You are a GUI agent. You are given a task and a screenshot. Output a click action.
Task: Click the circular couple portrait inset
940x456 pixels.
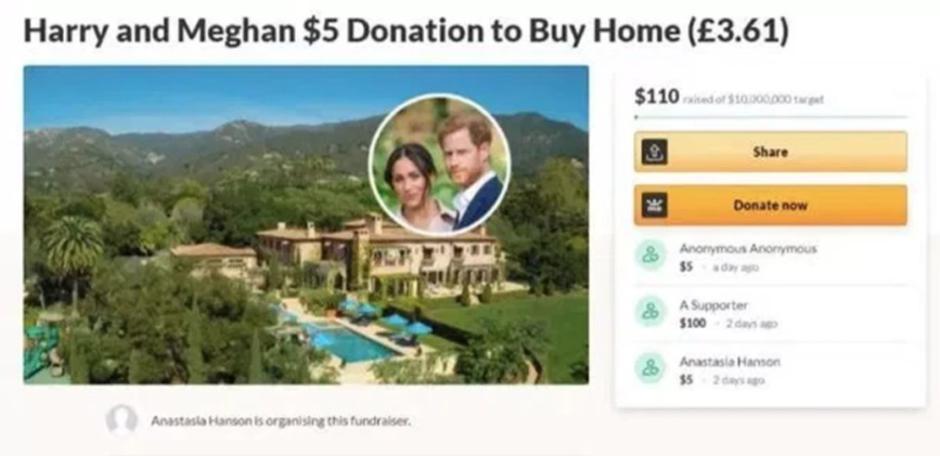click(x=439, y=165)
